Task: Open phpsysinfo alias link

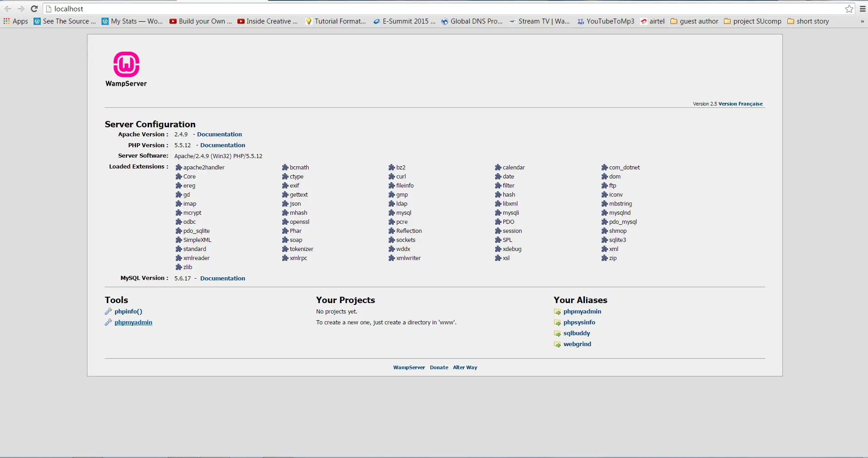Action: 579,322
